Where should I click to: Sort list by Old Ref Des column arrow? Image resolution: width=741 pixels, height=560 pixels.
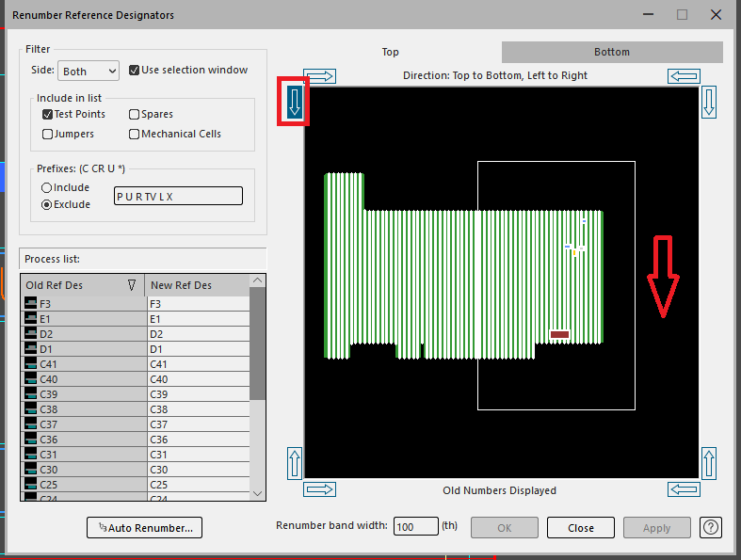click(131, 285)
